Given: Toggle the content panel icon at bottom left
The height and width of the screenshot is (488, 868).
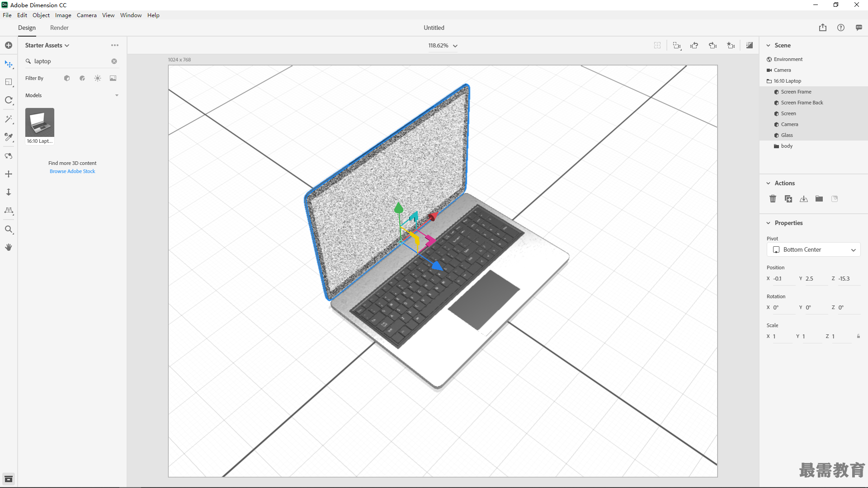Looking at the screenshot, I should [9, 479].
